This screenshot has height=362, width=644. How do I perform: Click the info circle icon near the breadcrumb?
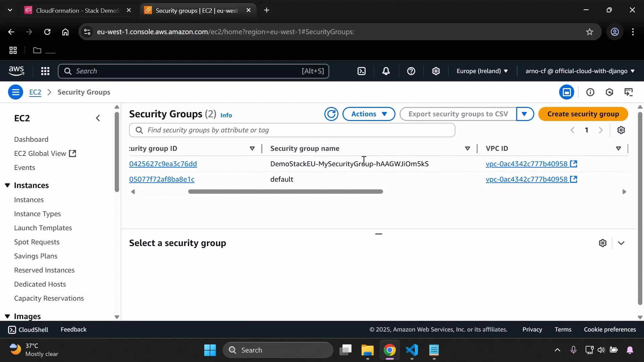tap(590, 92)
